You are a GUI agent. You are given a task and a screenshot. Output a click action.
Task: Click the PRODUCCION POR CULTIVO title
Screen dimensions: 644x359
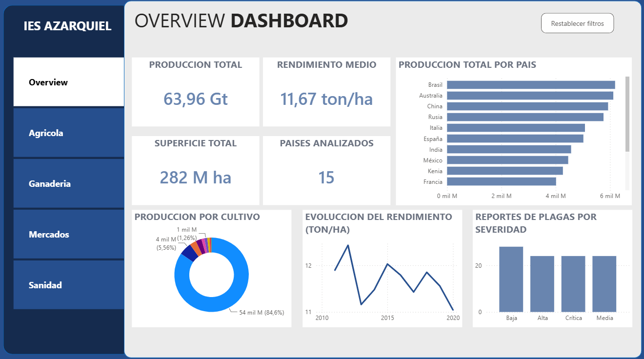[197, 217]
